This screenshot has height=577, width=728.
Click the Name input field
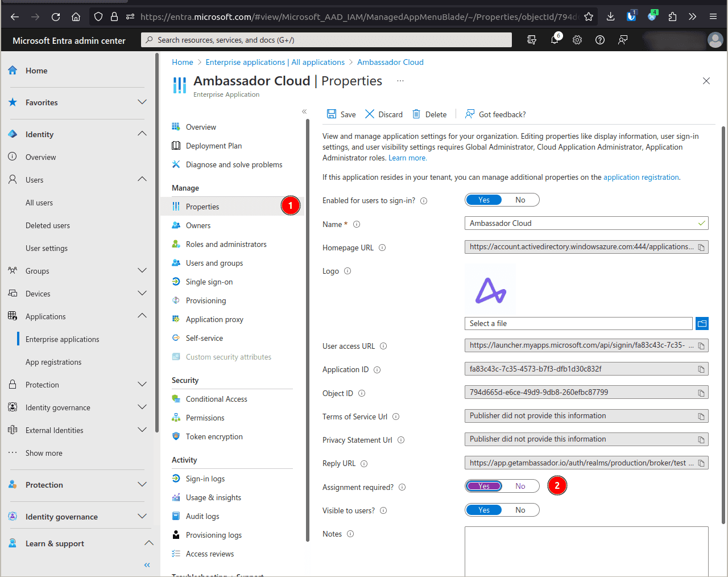click(x=586, y=224)
